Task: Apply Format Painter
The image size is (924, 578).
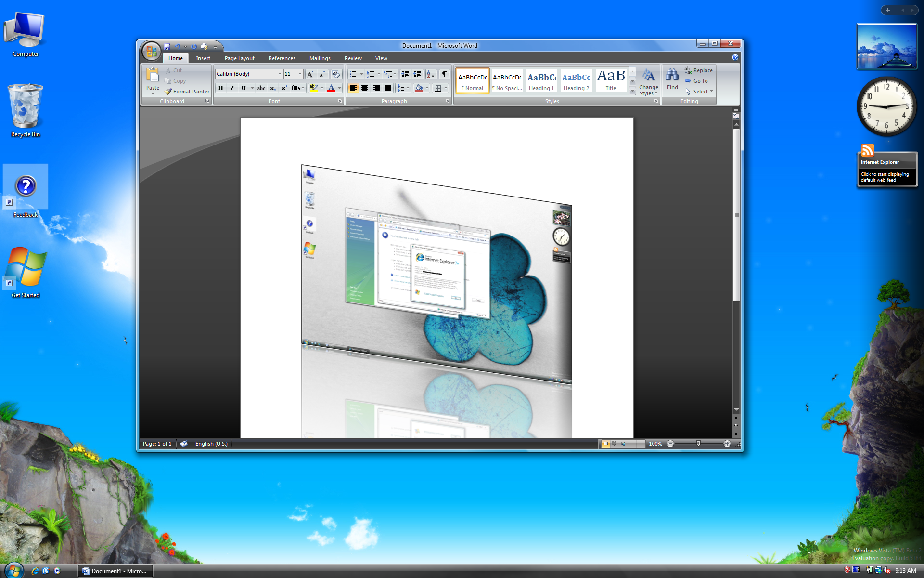Action: 187,92
